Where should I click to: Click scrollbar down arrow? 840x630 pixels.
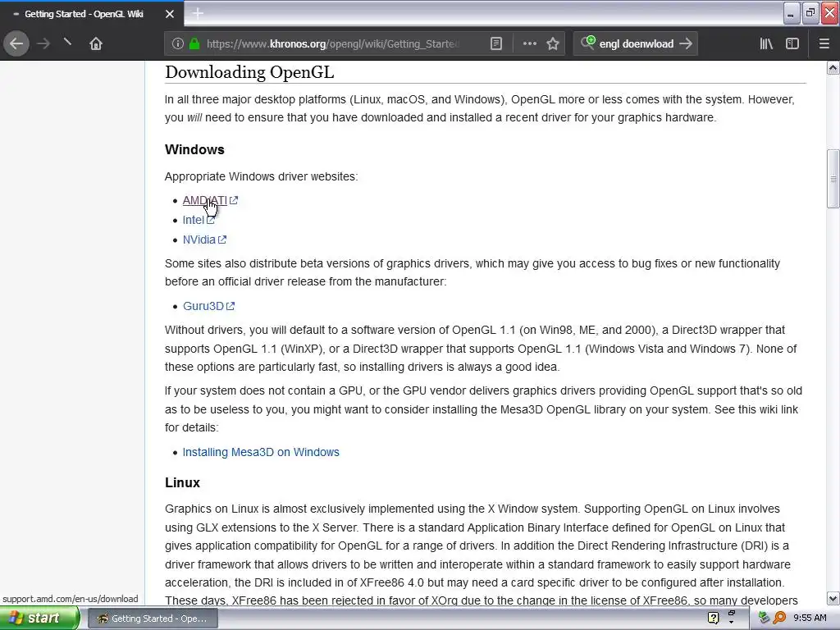point(833,598)
